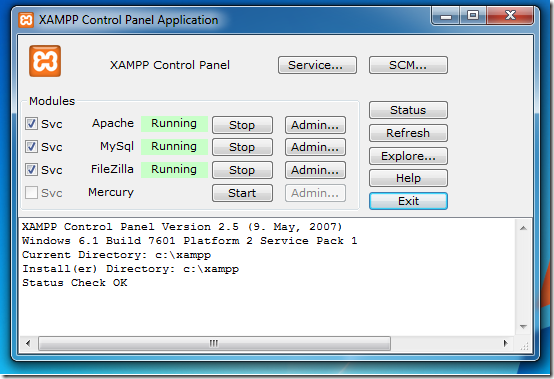Click the 'XAMPP Control Panel Version 2.5' log line
554x379 pixels.
(x=182, y=227)
